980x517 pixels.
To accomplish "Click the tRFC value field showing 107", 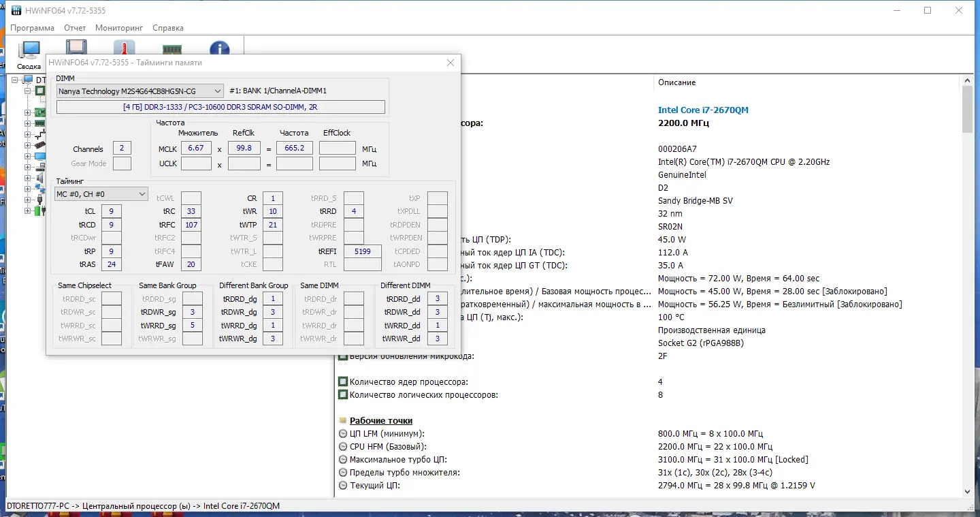I will (191, 225).
